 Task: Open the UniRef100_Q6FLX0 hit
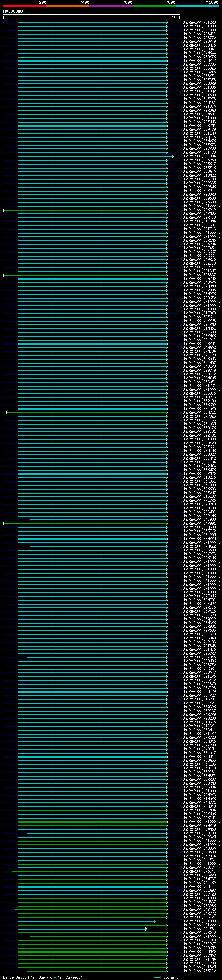point(199,940)
